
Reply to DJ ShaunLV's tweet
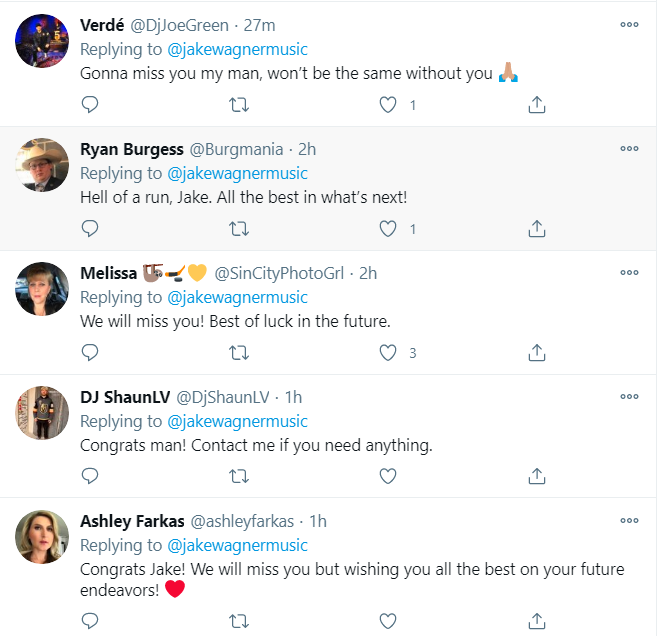click(x=90, y=476)
